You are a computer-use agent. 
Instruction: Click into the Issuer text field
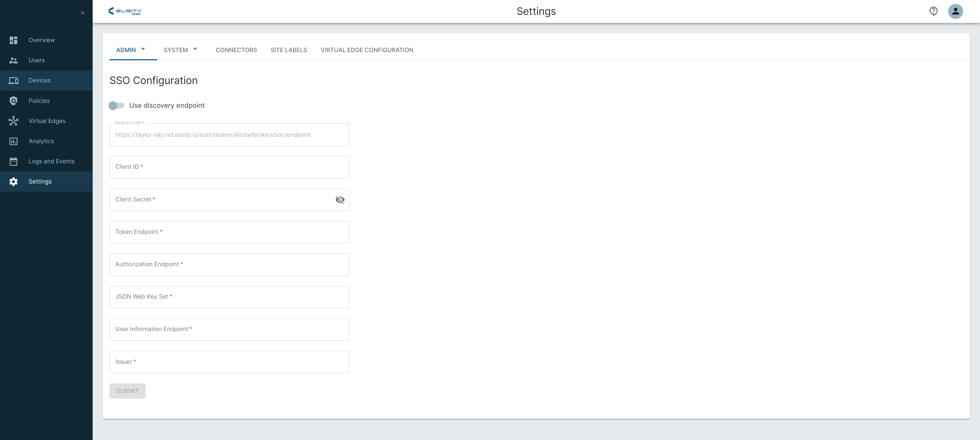pyautogui.click(x=229, y=362)
